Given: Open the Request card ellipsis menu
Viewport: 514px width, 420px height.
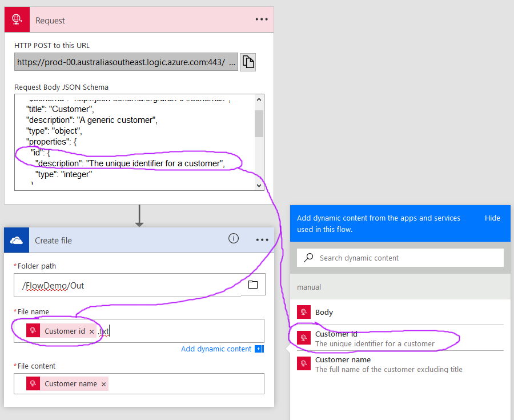Looking at the screenshot, I should pyautogui.click(x=261, y=19).
